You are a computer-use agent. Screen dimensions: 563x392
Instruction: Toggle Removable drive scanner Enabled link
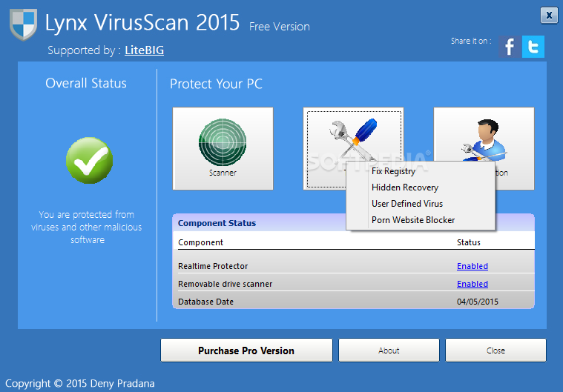[473, 284]
